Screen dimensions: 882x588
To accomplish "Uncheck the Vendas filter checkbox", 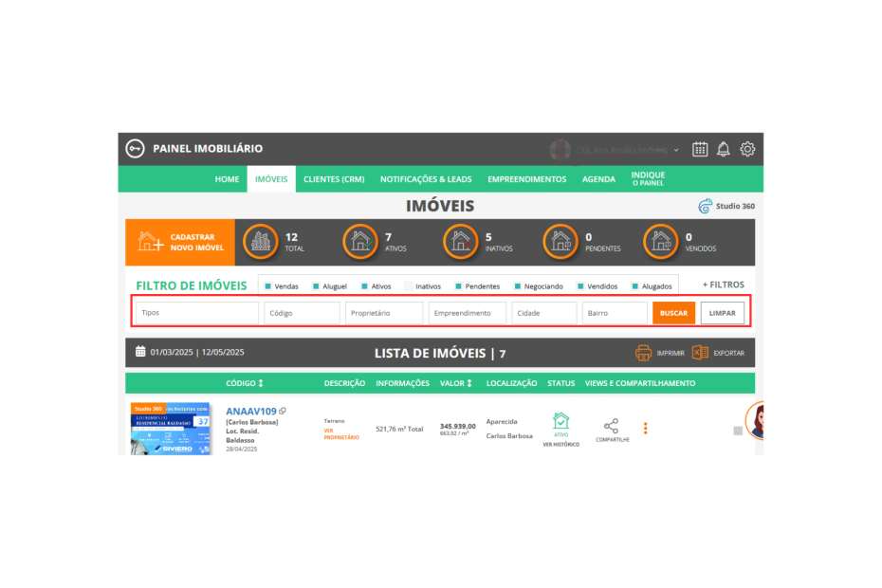I will tap(268, 285).
